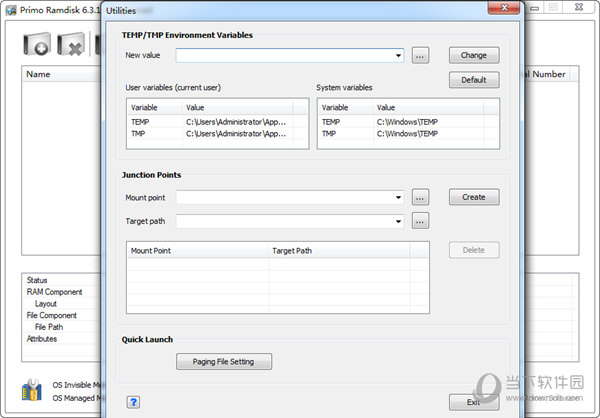Browse for the New value folder
The image size is (600, 418).
point(420,56)
